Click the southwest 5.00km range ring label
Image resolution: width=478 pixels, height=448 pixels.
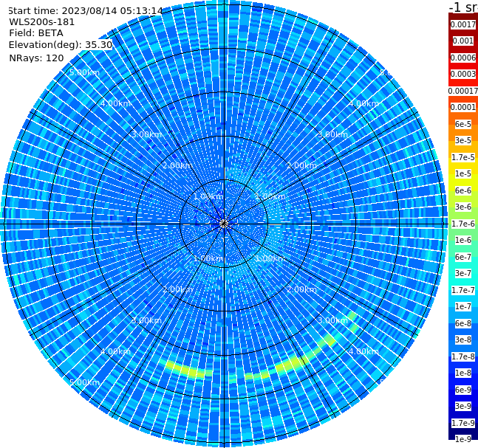(x=84, y=382)
